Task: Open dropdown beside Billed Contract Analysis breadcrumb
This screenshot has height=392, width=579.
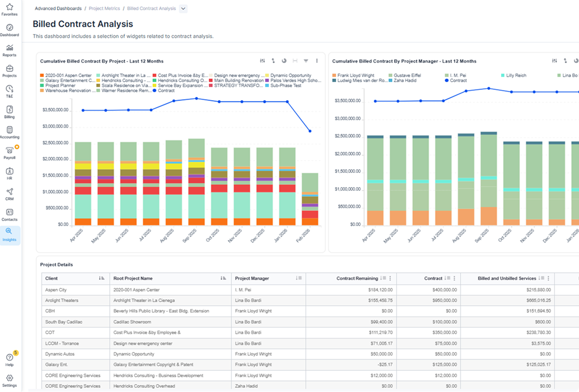Action: 183,8
